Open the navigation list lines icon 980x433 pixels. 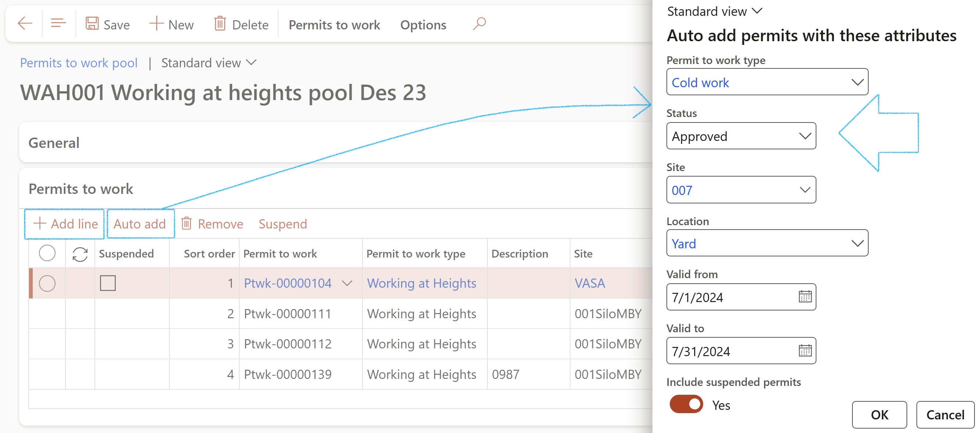58,24
